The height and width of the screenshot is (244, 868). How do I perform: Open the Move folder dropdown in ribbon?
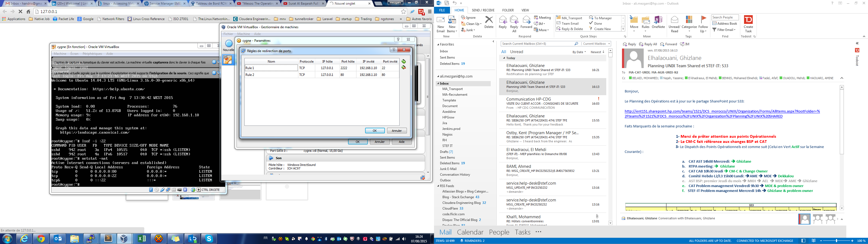click(634, 24)
